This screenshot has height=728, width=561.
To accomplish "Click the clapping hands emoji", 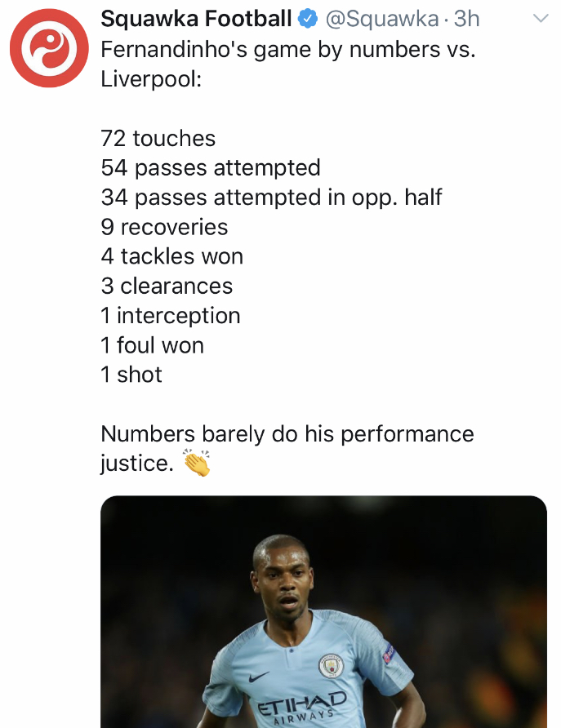I will coord(197,464).
